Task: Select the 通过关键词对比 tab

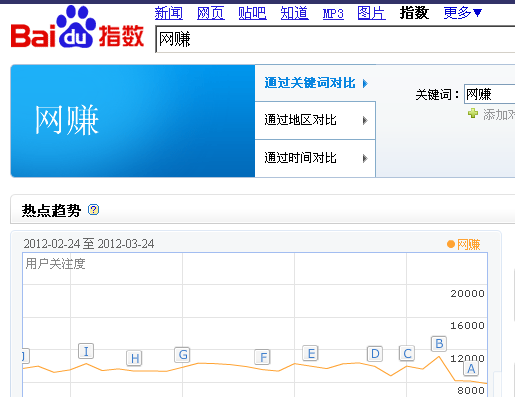Action: pos(315,83)
